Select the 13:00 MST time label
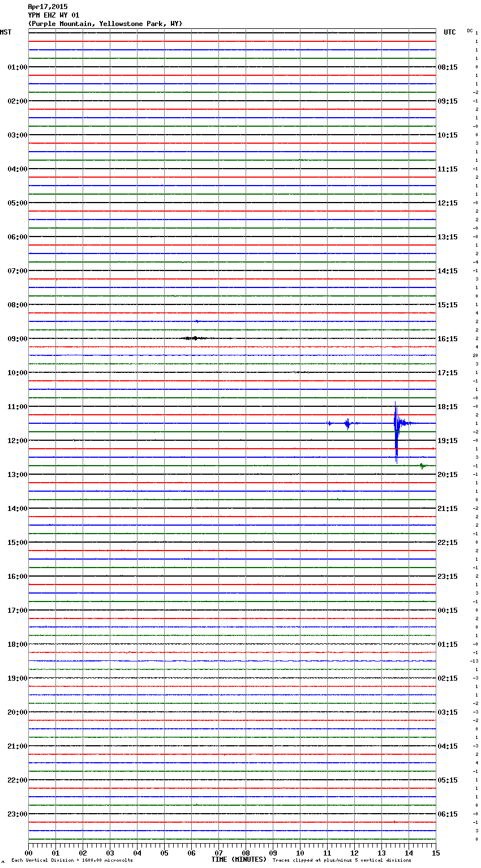 pyautogui.click(x=18, y=475)
